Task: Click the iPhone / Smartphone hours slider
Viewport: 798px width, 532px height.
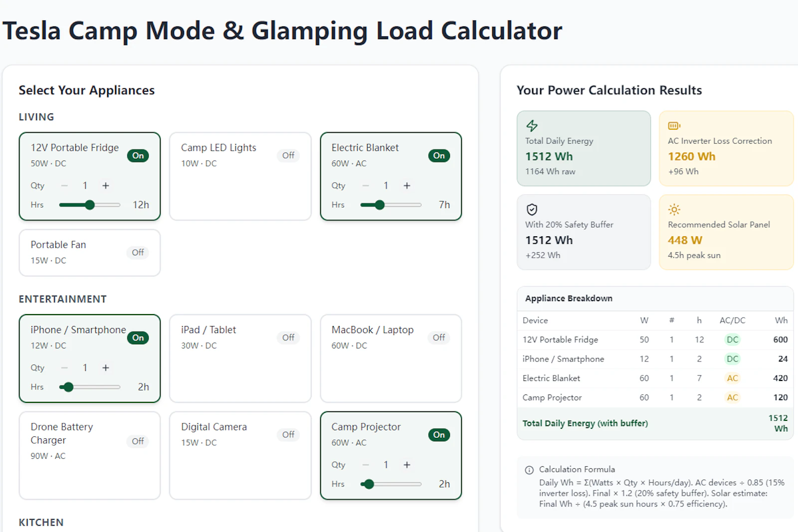Action: (x=90, y=387)
